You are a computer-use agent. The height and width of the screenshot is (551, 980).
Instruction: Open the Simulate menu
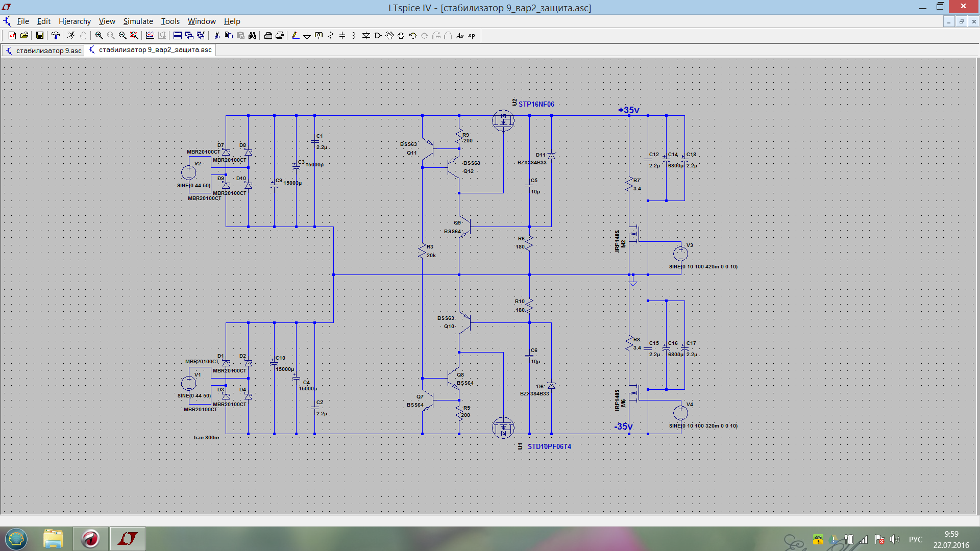pyautogui.click(x=138, y=21)
